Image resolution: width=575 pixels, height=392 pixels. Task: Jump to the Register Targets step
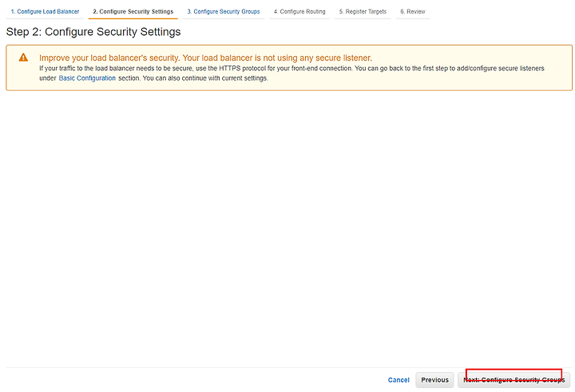coord(363,12)
